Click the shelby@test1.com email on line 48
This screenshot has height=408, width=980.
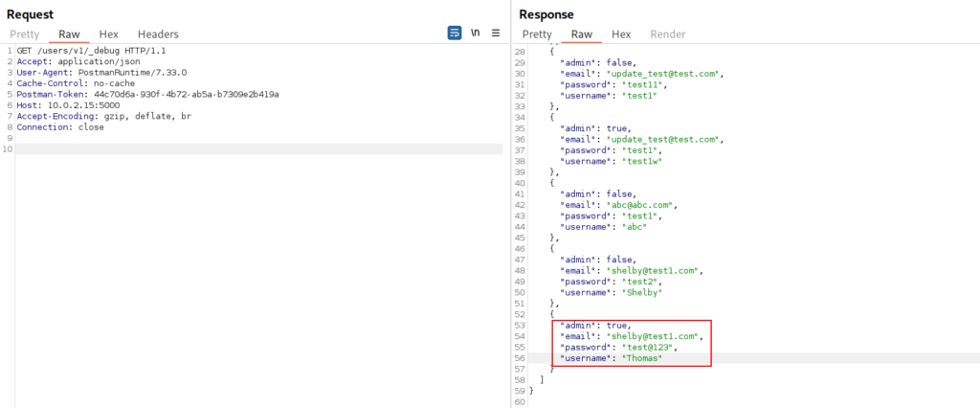click(x=655, y=271)
